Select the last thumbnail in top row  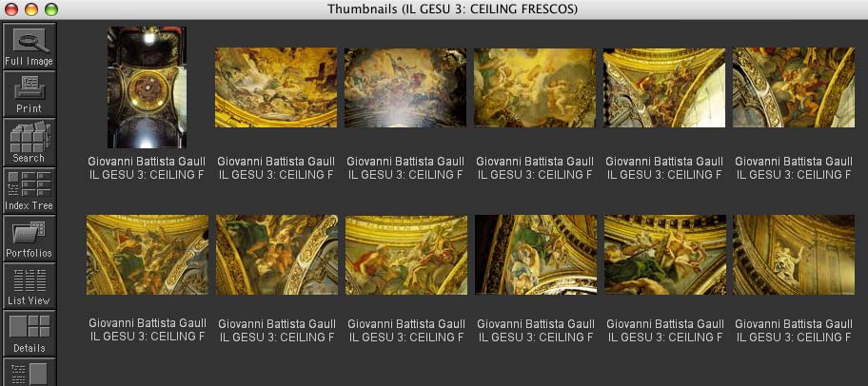pos(794,87)
